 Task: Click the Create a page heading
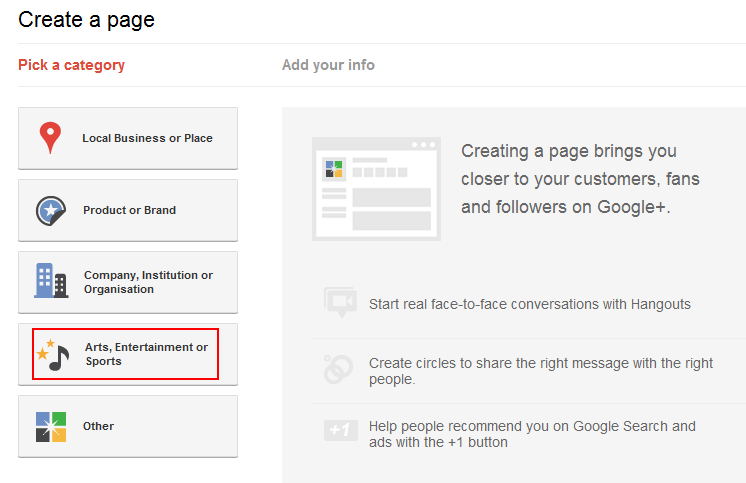click(x=87, y=20)
